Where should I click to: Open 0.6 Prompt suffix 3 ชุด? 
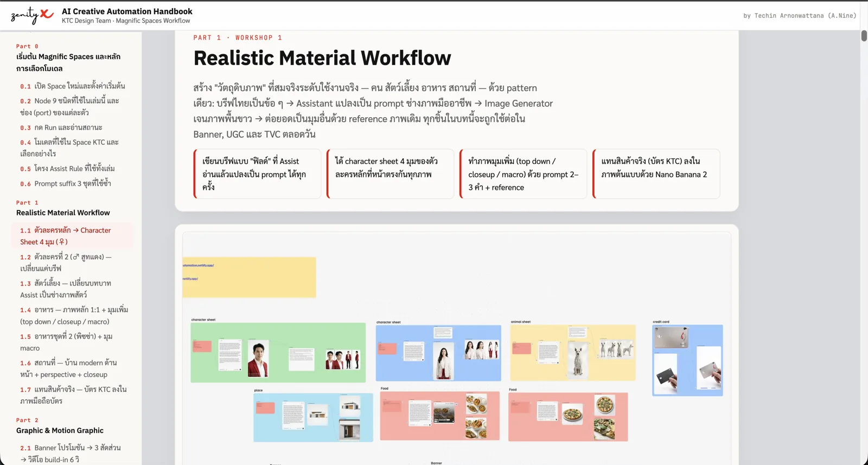point(66,183)
